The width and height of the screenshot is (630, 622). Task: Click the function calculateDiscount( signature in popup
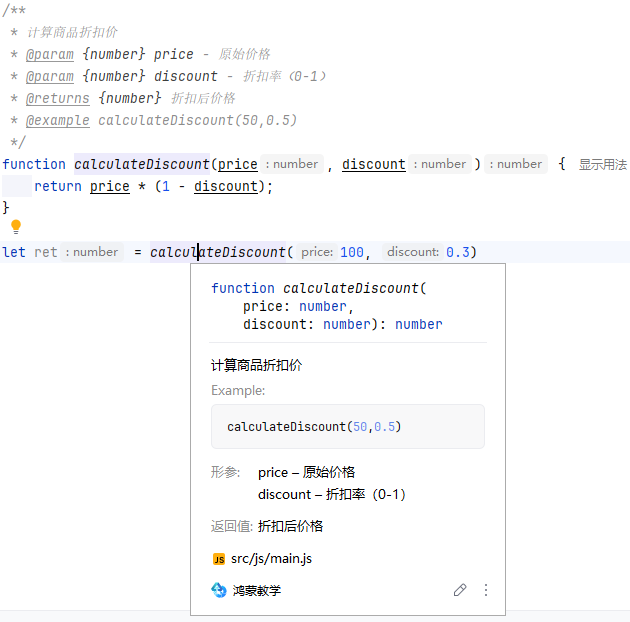click(x=319, y=288)
